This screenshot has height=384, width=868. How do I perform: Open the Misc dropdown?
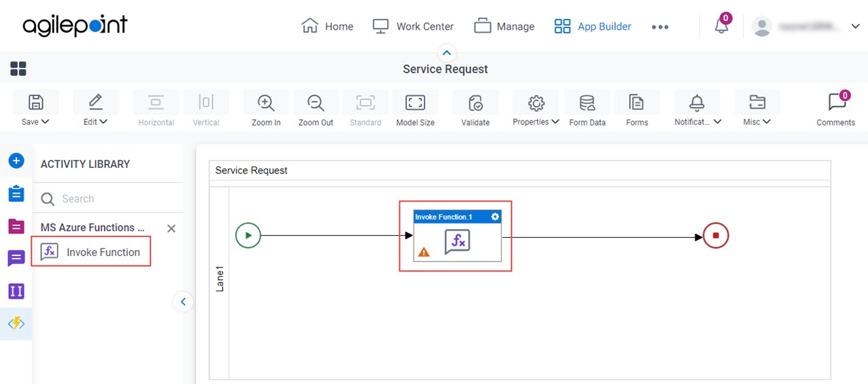[x=757, y=108]
